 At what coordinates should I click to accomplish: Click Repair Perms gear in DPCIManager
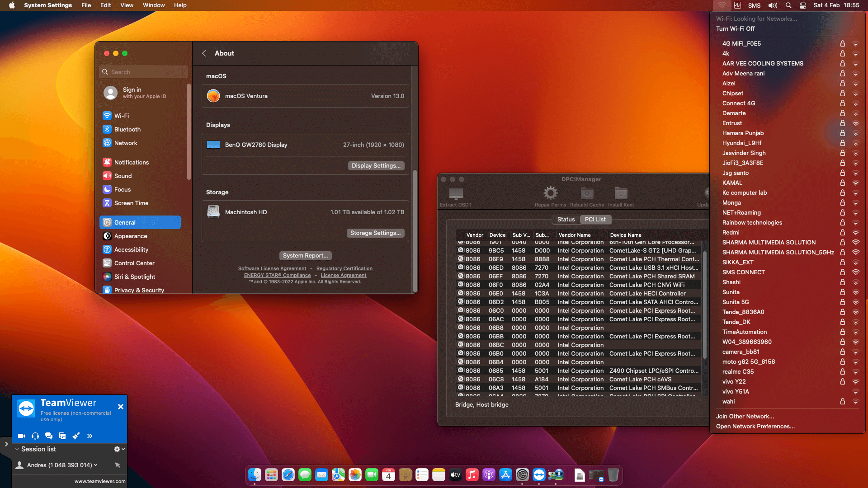tap(550, 197)
